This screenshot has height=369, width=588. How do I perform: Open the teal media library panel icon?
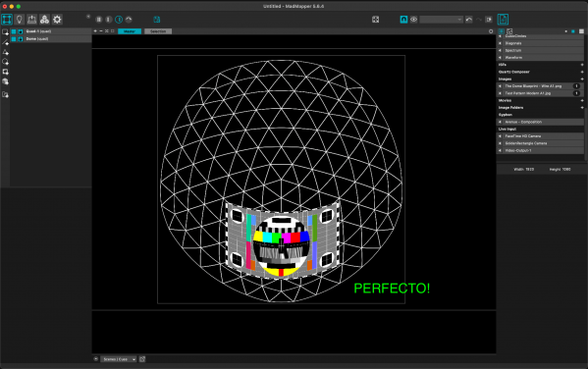[x=503, y=19]
